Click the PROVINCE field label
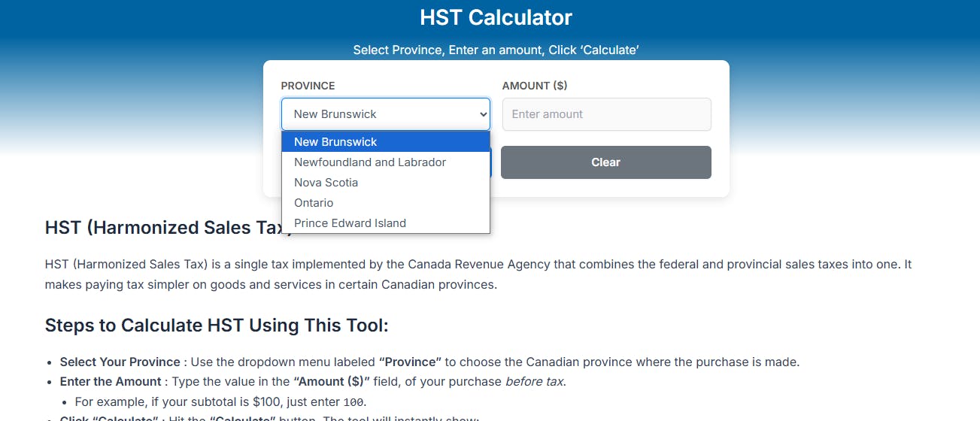This screenshot has width=980, height=421. [x=308, y=86]
